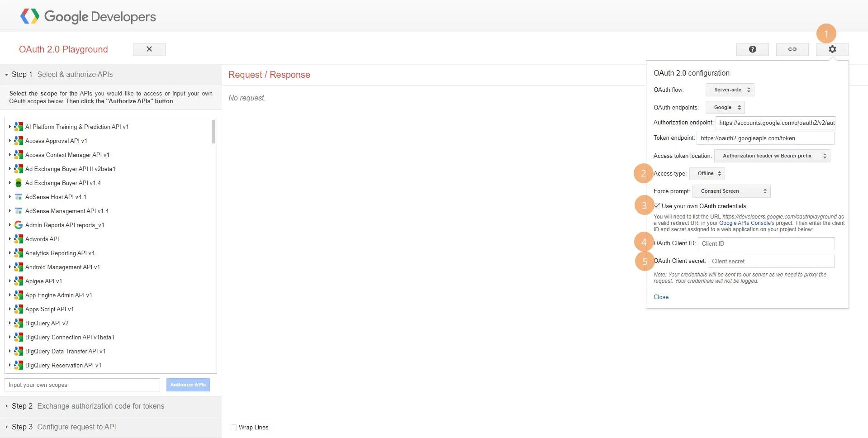Click the Access Approval API v1 icon

click(x=19, y=141)
